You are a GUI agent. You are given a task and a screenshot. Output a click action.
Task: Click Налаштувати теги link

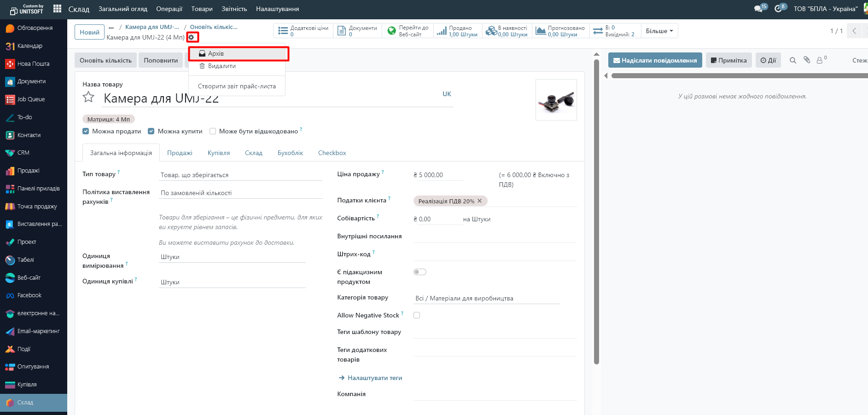[x=374, y=378]
